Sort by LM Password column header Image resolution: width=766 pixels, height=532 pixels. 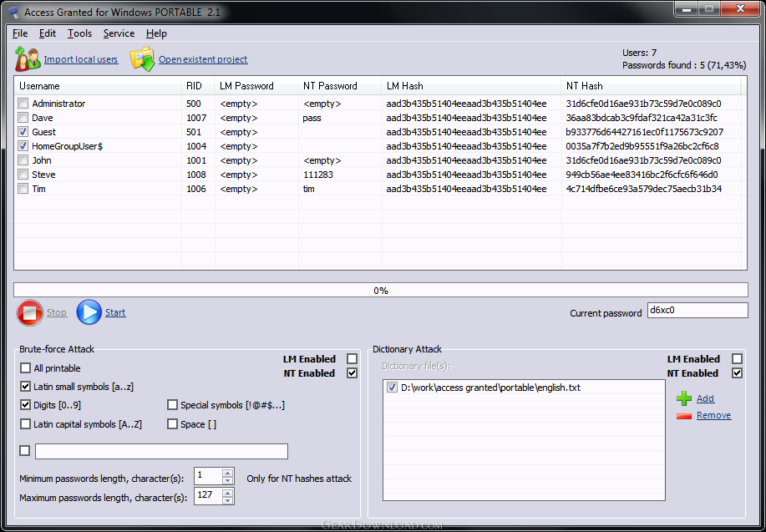coord(256,86)
